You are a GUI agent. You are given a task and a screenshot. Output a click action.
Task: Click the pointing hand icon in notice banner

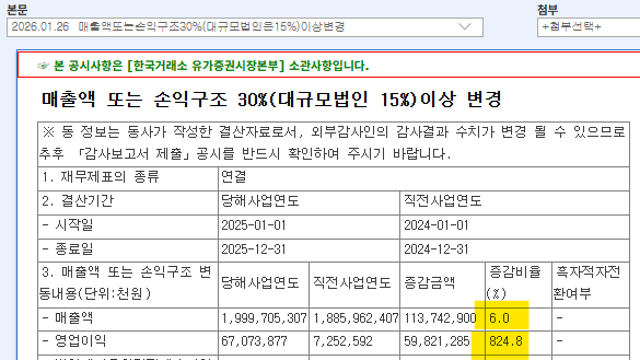pos(43,66)
